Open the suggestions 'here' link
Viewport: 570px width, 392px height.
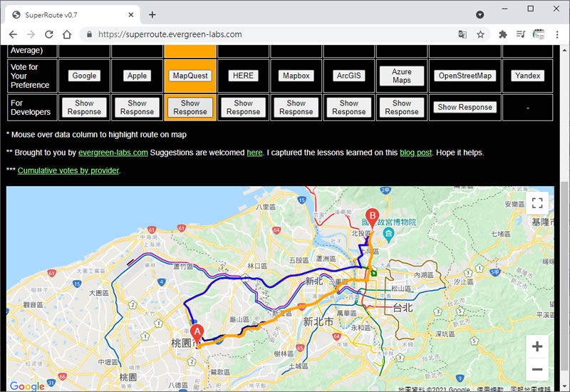point(254,153)
